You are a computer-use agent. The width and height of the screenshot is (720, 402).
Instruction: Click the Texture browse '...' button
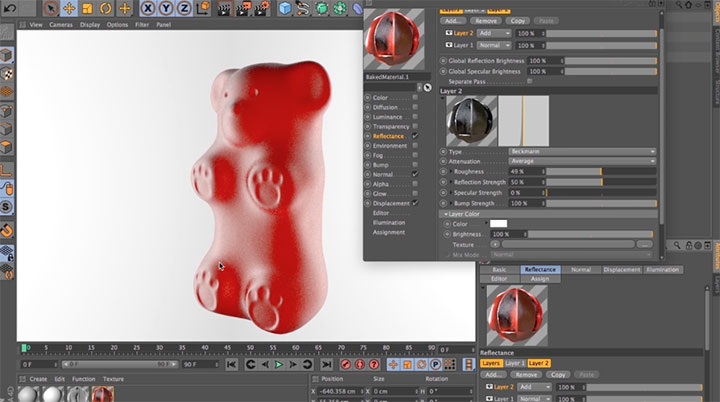[645, 245]
